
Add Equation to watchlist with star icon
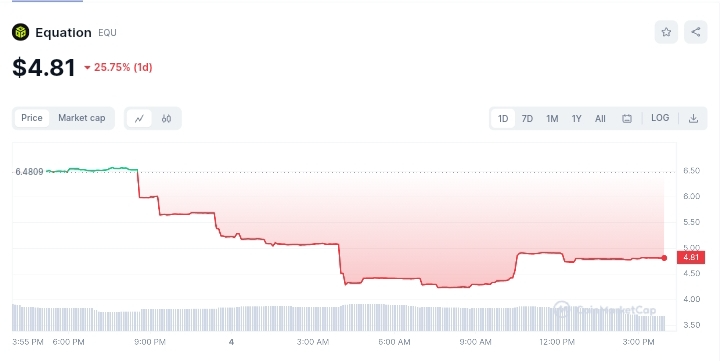pos(666,32)
